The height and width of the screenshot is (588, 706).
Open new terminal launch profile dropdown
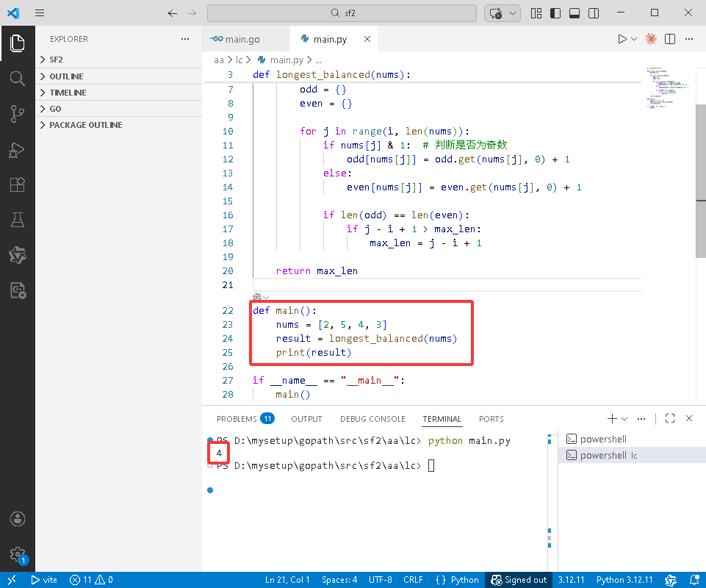(624, 419)
